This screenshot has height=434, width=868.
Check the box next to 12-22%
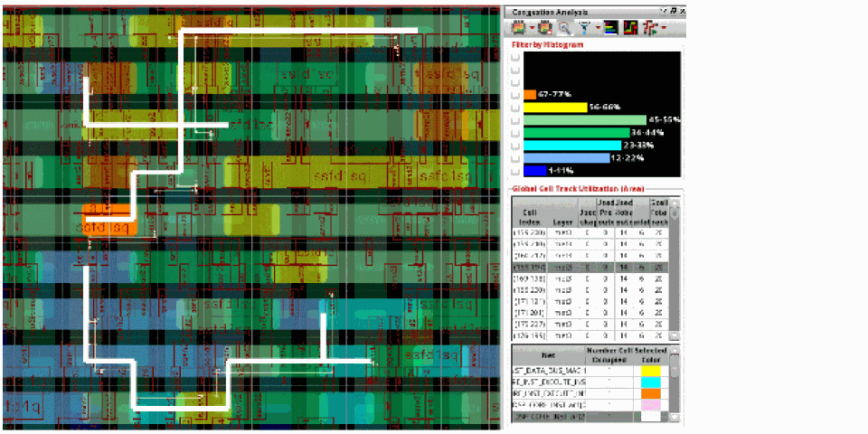pos(514,159)
